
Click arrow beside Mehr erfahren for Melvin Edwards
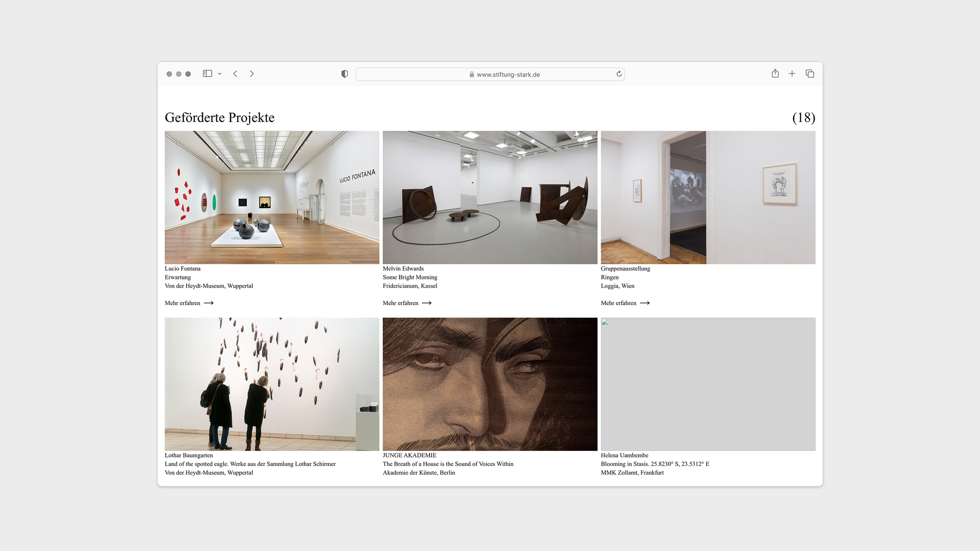pyautogui.click(x=427, y=303)
